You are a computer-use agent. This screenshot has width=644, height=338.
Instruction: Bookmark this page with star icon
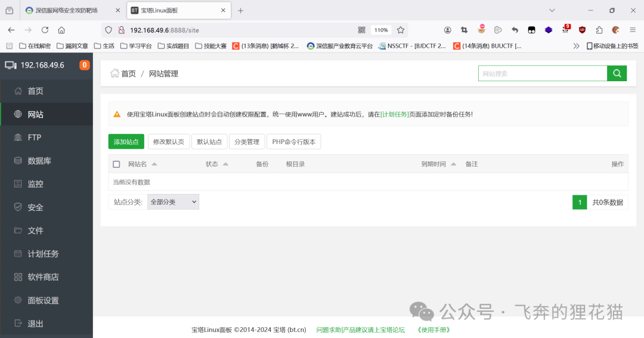[401, 30]
